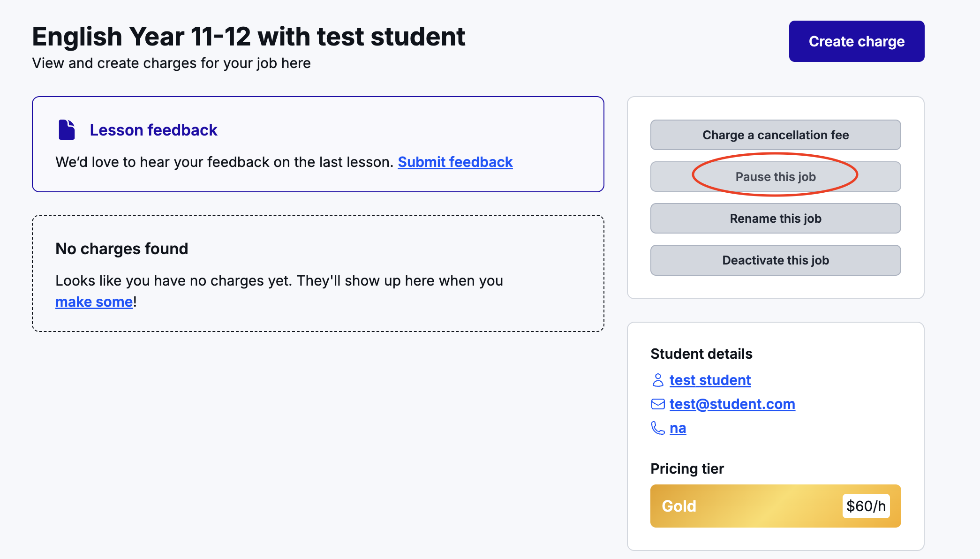Click the phone icon beside na
The image size is (980, 559).
click(x=658, y=428)
